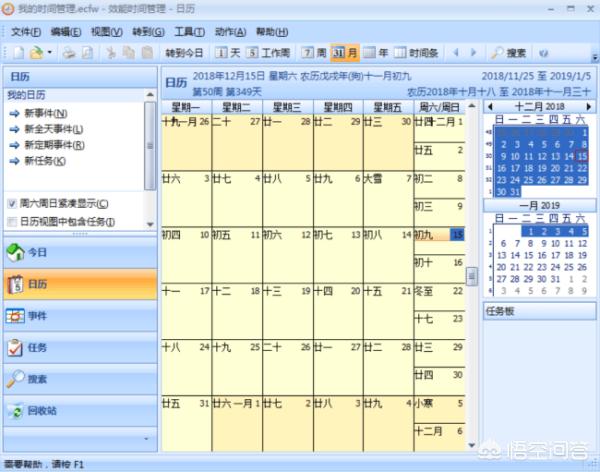Go to previous month in mini calendar
Screen dimensions: 600x472
coord(490,106)
